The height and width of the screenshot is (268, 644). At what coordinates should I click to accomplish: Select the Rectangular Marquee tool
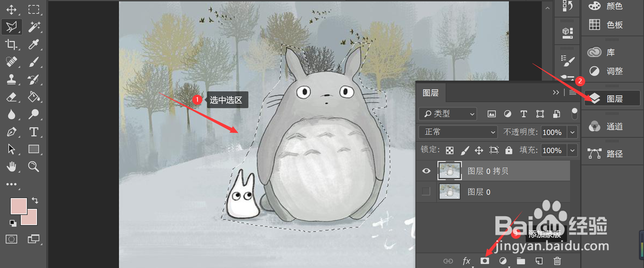tap(34, 9)
